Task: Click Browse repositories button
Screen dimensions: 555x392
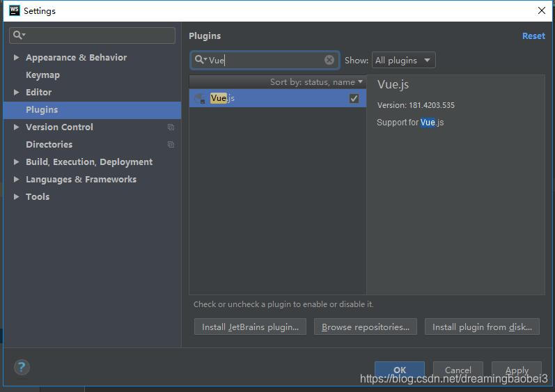Action: tap(366, 327)
